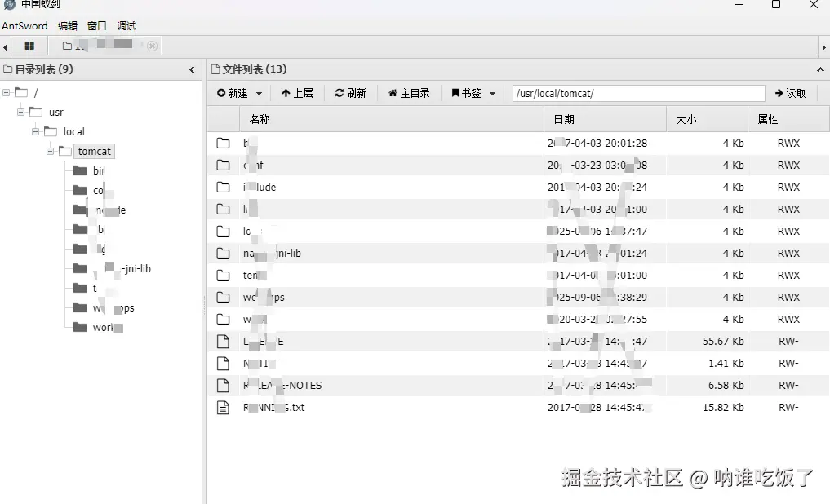Open the AntSword menu
Viewport: 830px width, 504px height.
[24, 26]
